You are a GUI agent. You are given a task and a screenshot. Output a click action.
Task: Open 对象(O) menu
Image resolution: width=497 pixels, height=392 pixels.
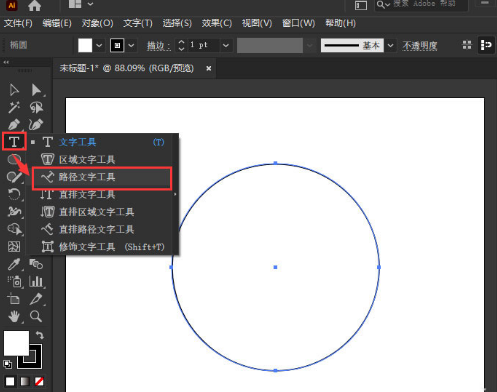tap(97, 23)
